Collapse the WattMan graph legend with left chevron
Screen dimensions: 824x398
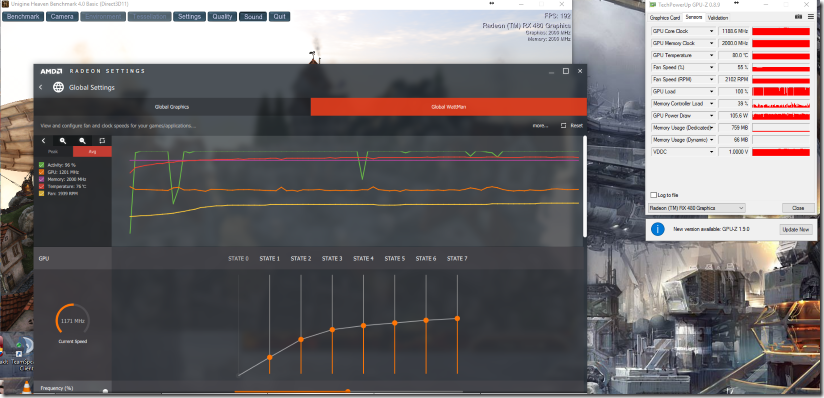43,141
